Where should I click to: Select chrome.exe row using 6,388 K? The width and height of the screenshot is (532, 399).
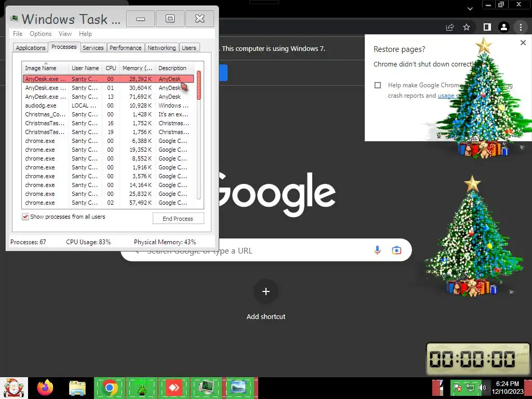108,141
